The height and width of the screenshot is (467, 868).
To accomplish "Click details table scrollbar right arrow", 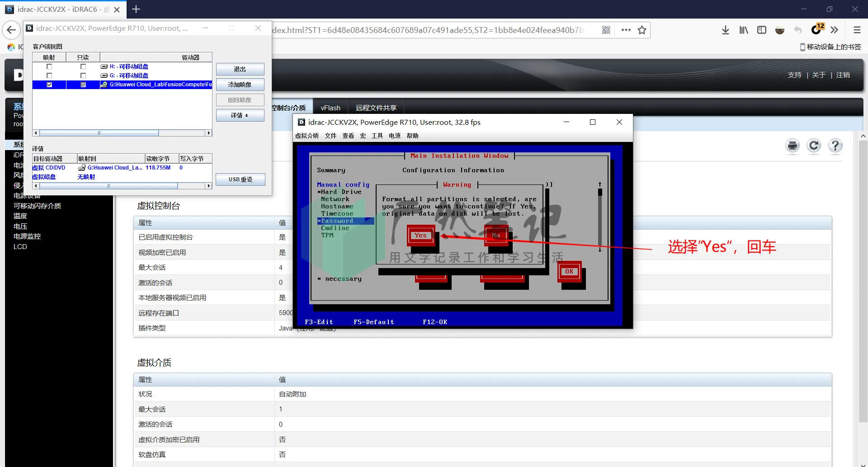I will tap(208, 186).
